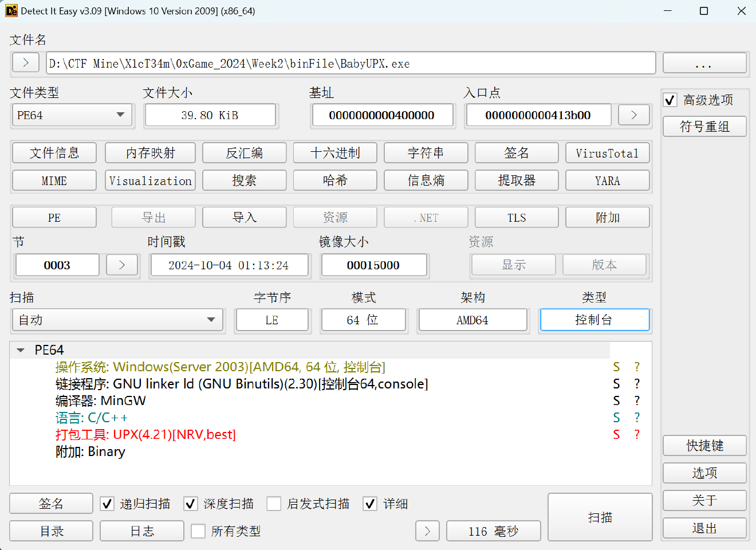Disable 递归扫描 (recursive scan)
This screenshot has height=550, width=756.
point(107,504)
